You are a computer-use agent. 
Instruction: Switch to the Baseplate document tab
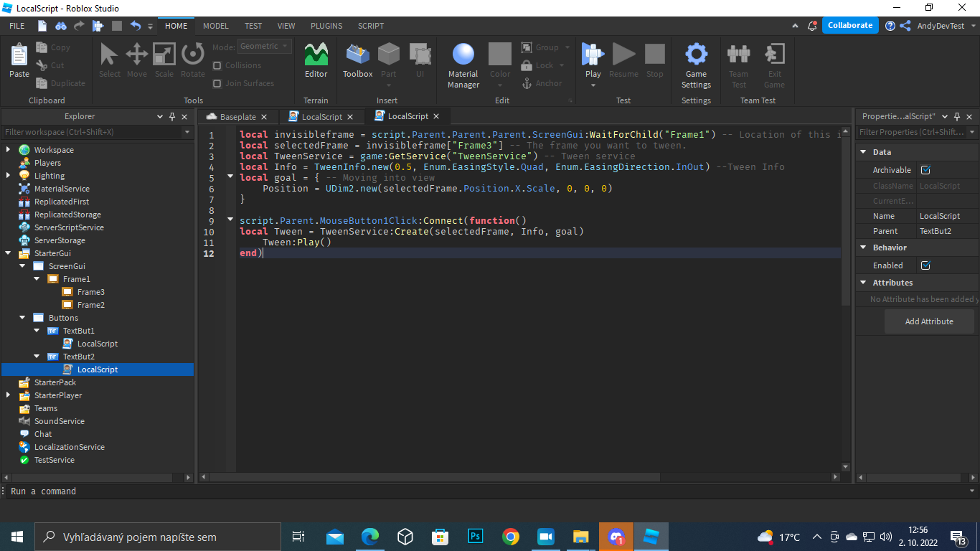(238, 116)
